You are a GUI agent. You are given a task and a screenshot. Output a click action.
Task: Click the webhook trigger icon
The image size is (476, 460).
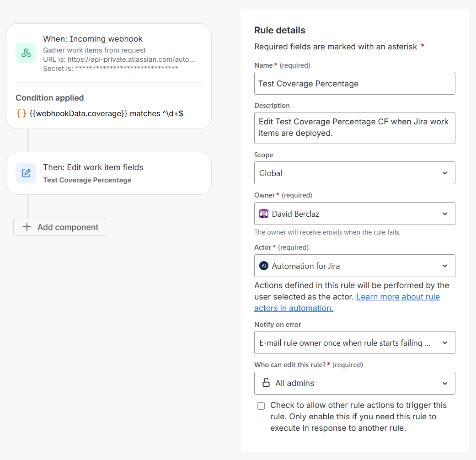tap(26, 53)
